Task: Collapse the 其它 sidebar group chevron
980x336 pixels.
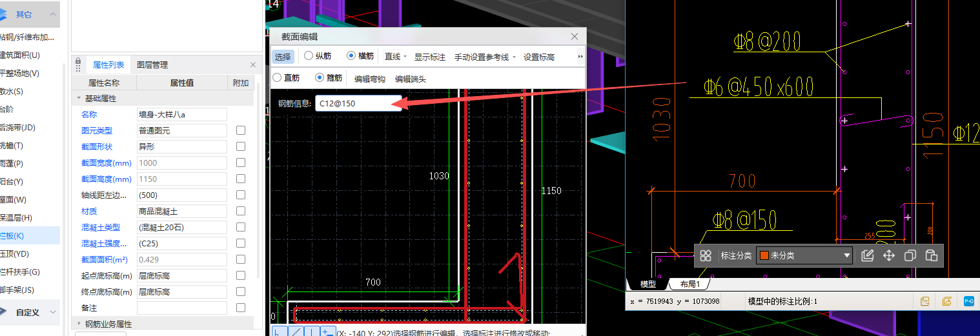Action: point(52,14)
